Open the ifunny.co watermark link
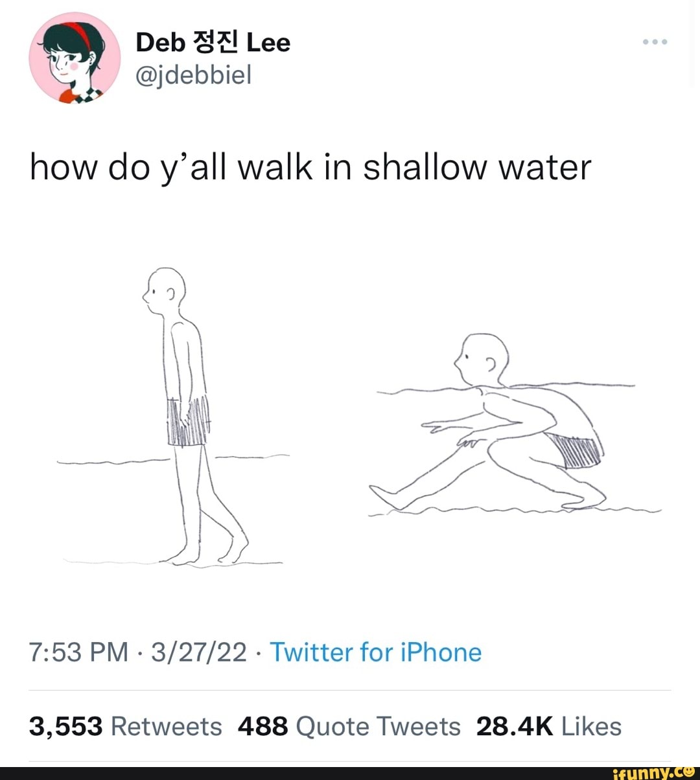Image resolution: width=700 pixels, height=780 pixels. pos(655,771)
